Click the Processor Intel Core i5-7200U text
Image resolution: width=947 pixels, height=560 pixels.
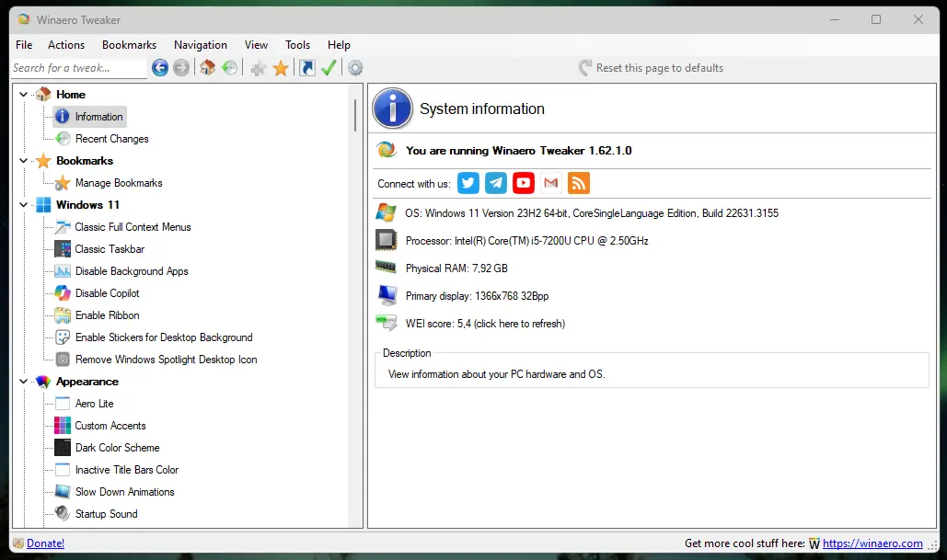tap(526, 241)
